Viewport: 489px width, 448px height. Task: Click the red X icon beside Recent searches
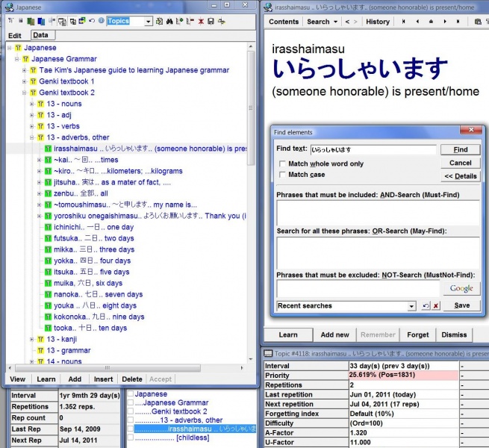(436, 305)
